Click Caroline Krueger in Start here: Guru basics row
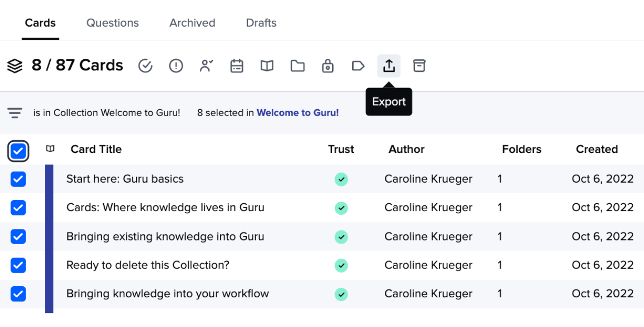The width and height of the screenshot is (644, 327). pyautogui.click(x=428, y=179)
